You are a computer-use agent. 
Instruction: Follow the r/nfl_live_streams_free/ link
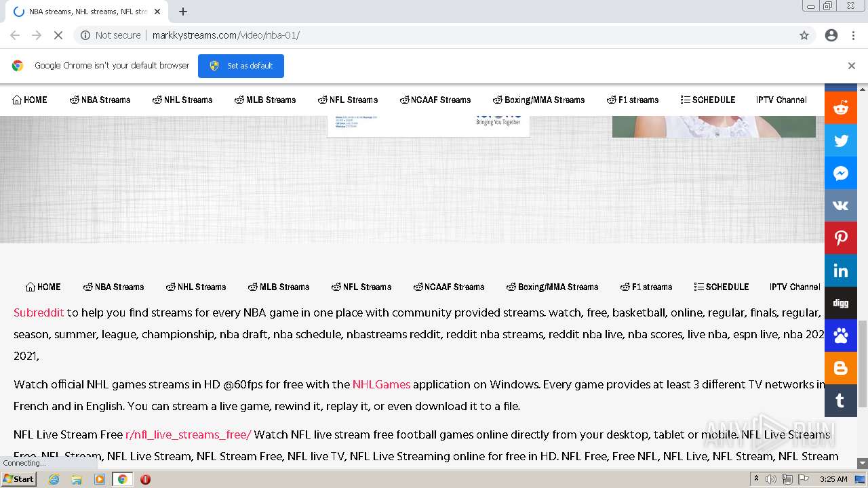[x=188, y=434]
